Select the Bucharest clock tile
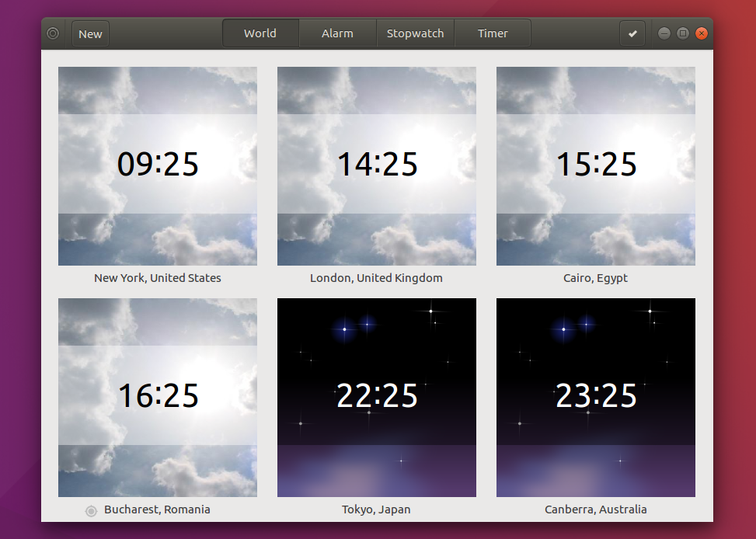 click(157, 398)
